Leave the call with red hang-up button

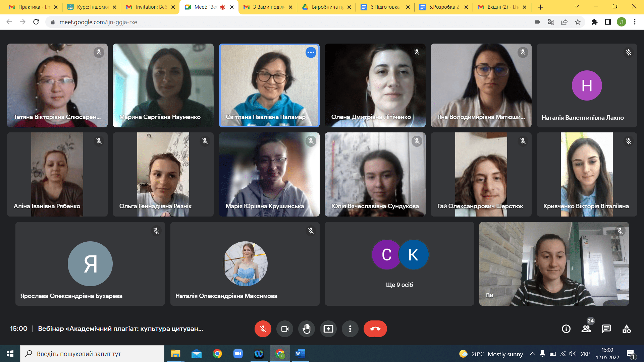point(375,329)
